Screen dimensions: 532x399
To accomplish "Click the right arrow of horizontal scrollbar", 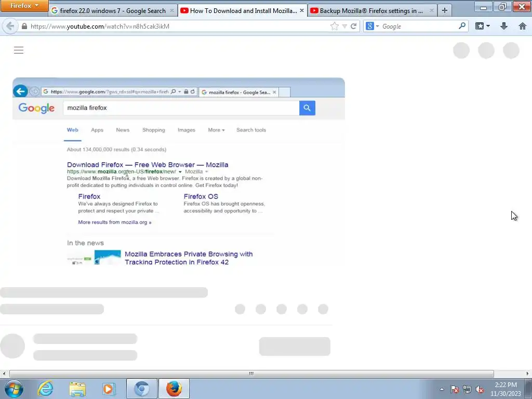I will tap(528, 374).
